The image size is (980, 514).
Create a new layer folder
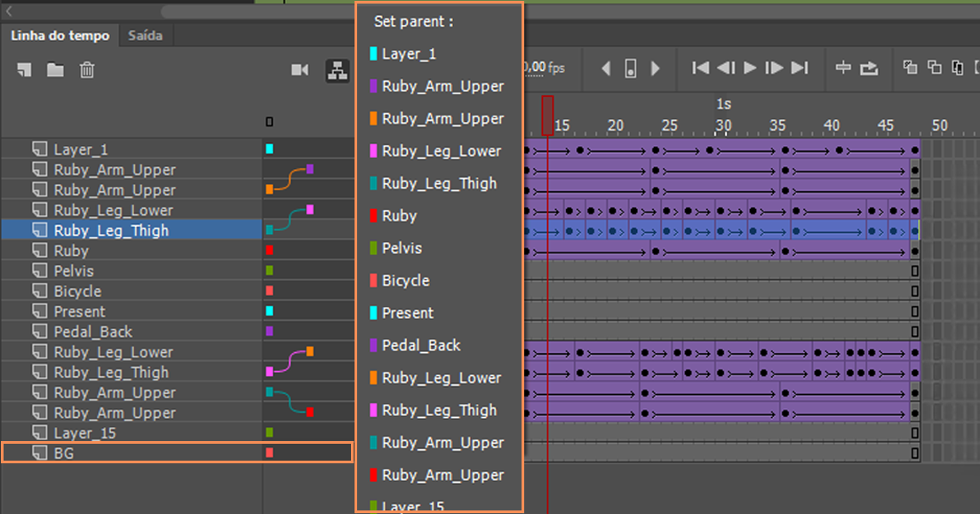(x=55, y=70)
